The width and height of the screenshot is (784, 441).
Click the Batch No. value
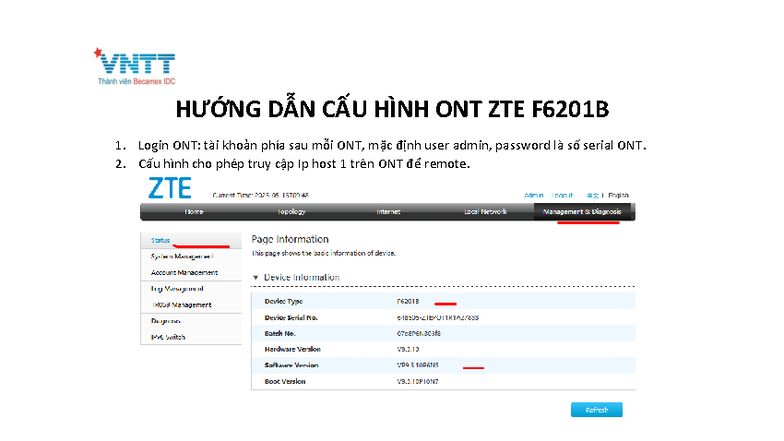pyautogui.click(x=418, y=334)
